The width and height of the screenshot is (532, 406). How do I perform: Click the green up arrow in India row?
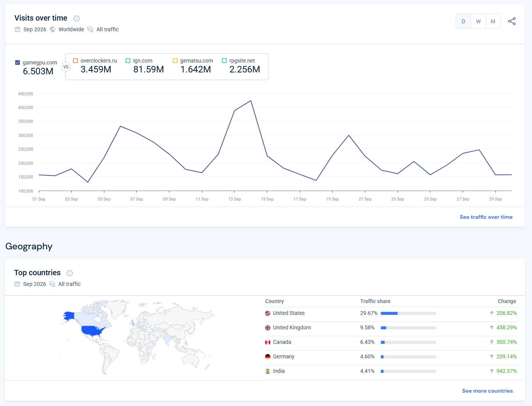tap(492, 371)
